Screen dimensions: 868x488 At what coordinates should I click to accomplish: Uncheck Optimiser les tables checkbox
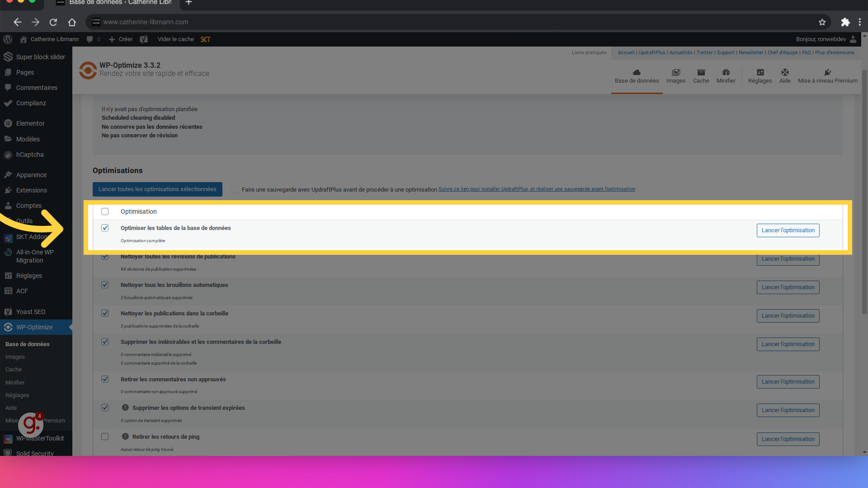(x=105, y=228)
